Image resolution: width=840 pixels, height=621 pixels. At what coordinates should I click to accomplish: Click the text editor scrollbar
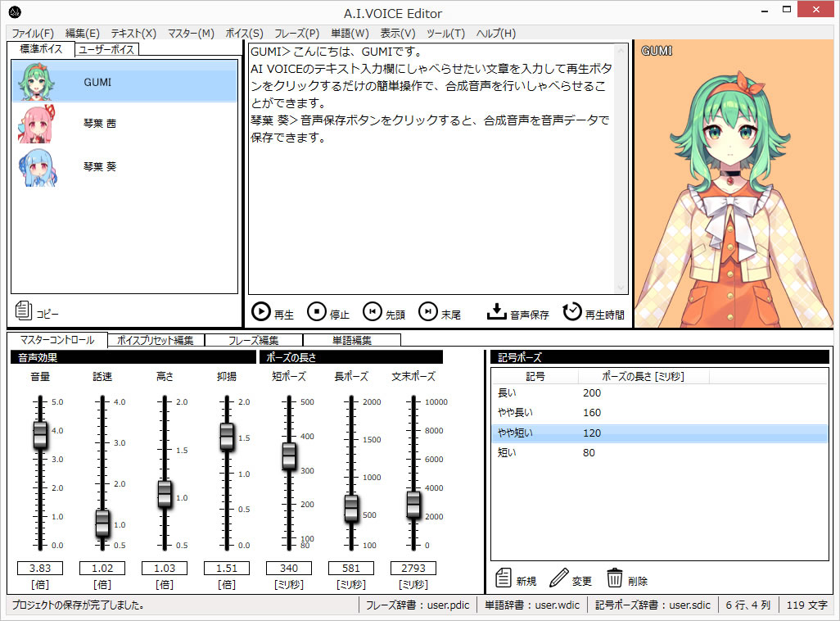pos(621,169)
